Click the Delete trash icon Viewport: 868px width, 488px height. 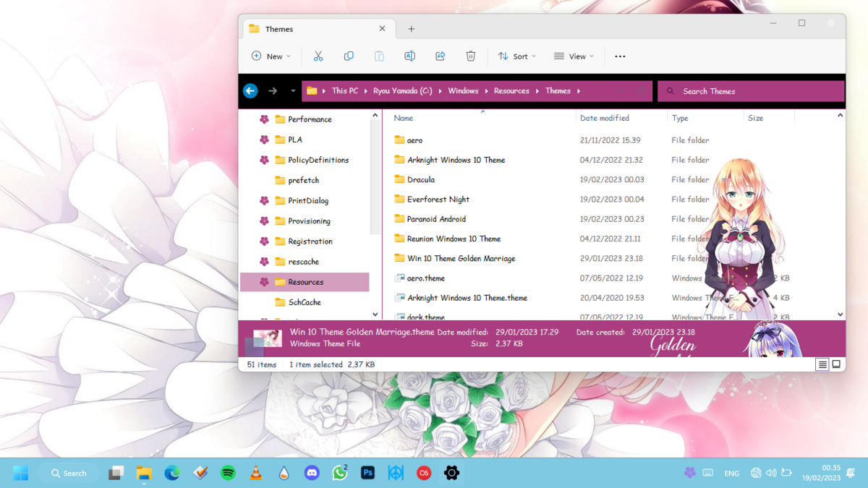coord(471,56)
